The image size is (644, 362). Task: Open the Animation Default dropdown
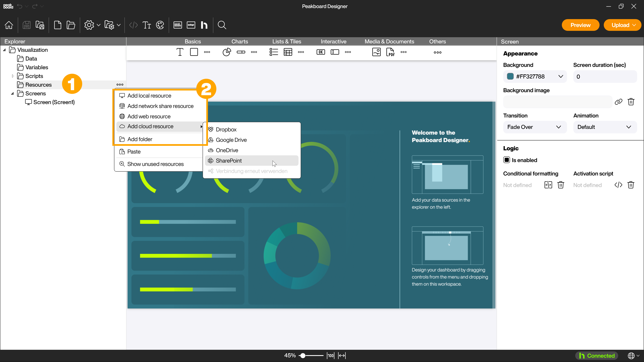[x=605, y=127]
